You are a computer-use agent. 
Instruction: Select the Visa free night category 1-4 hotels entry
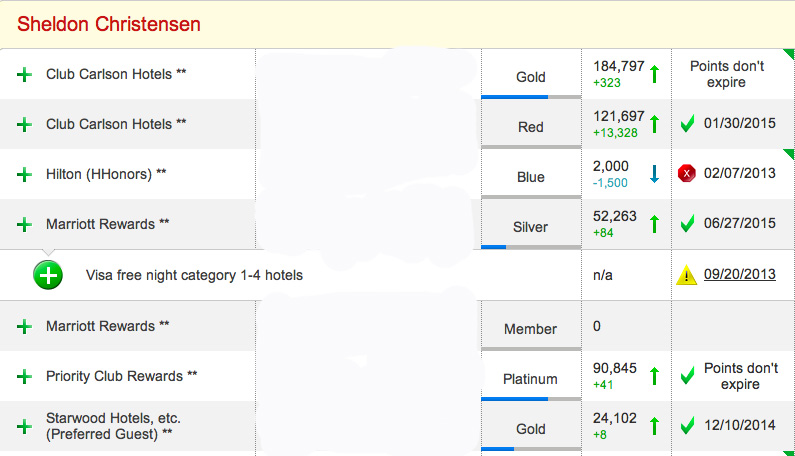(x=194, y=275)
